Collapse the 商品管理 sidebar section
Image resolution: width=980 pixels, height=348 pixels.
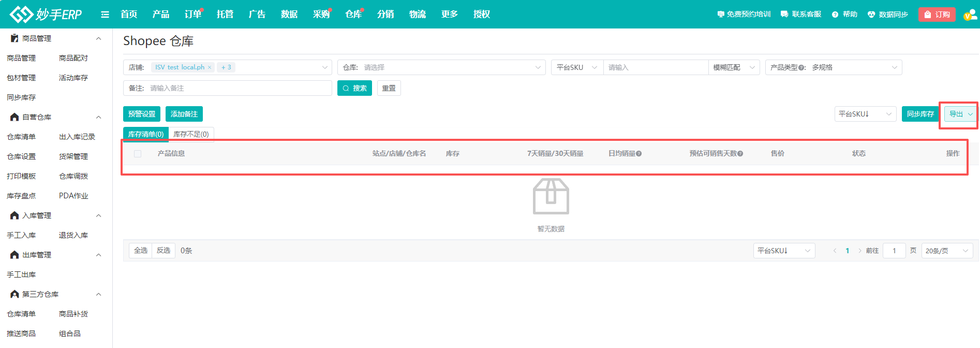(x=99, y=38)
